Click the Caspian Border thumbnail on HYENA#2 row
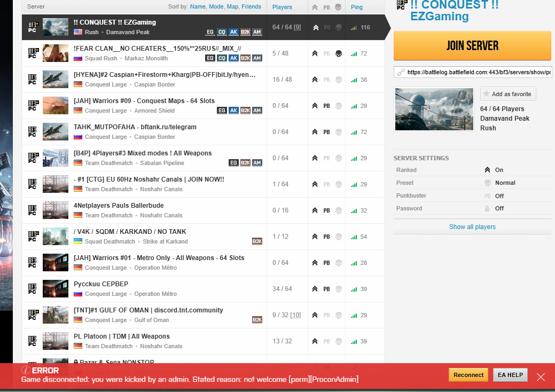The image size is (555, 392). [x=56, y=80]
